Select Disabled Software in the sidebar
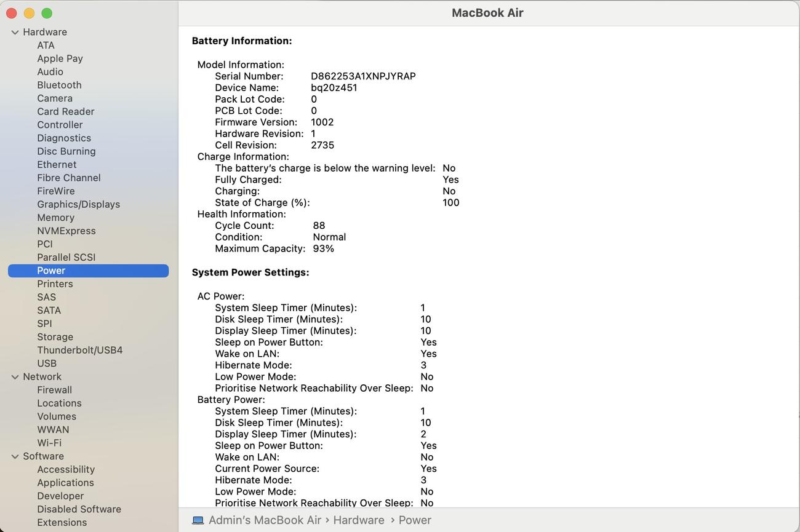Image resolution: width=800 pixels, height=532 pixels. coord(79,509)
